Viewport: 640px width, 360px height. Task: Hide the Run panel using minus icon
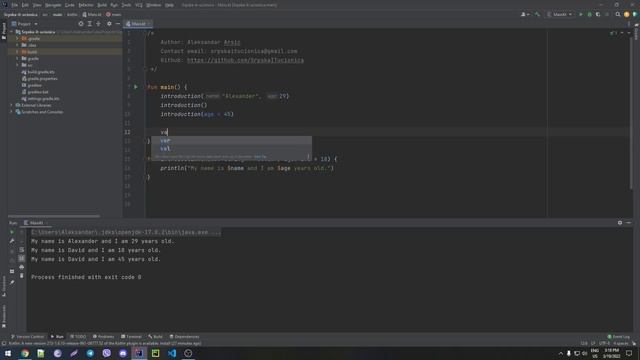point(628,223)
